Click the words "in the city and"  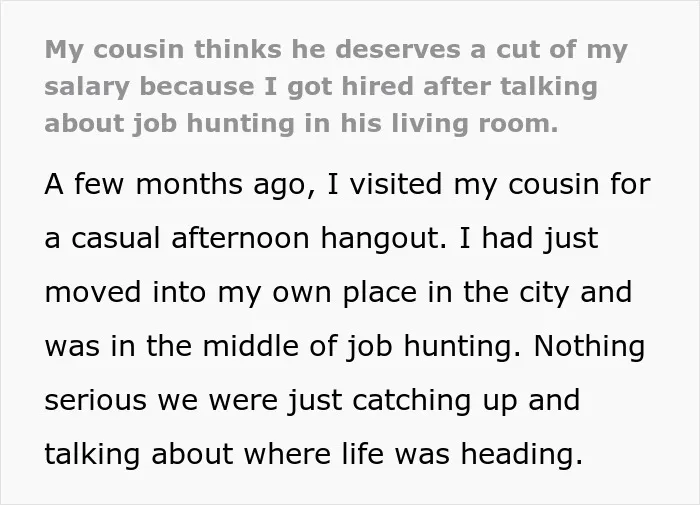click(530, 293)
